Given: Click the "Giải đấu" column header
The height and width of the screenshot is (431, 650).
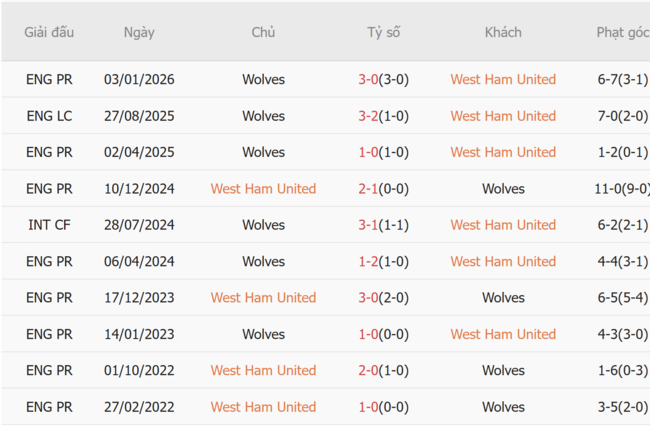Looking at the screenshot, I should [x=50, y=32].
